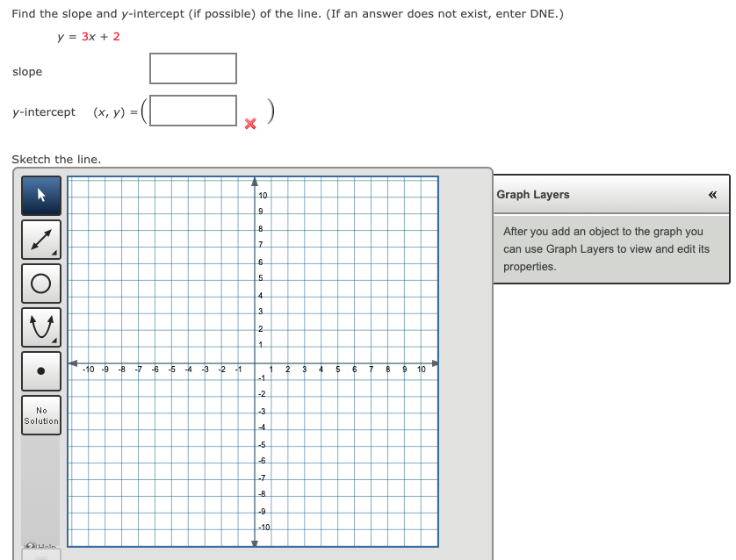Select the parabola graphing tool
The height and width of the screenshot is (560, 736).
[40, 327]
